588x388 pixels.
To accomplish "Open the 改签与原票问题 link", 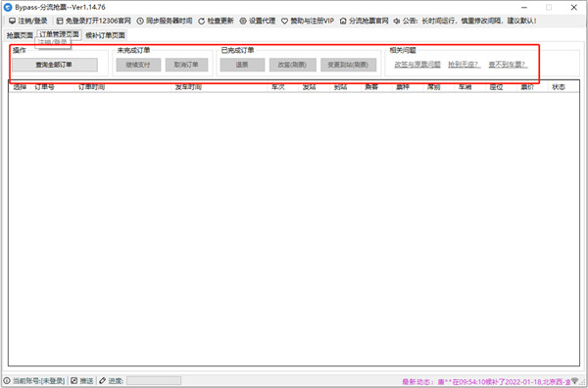I will pos(417,65).
